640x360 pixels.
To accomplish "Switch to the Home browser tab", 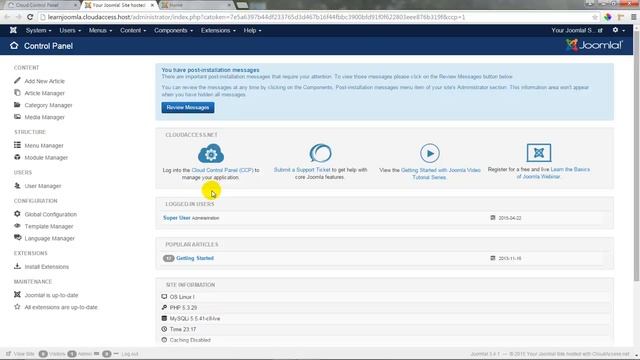I will coord(196,5).
